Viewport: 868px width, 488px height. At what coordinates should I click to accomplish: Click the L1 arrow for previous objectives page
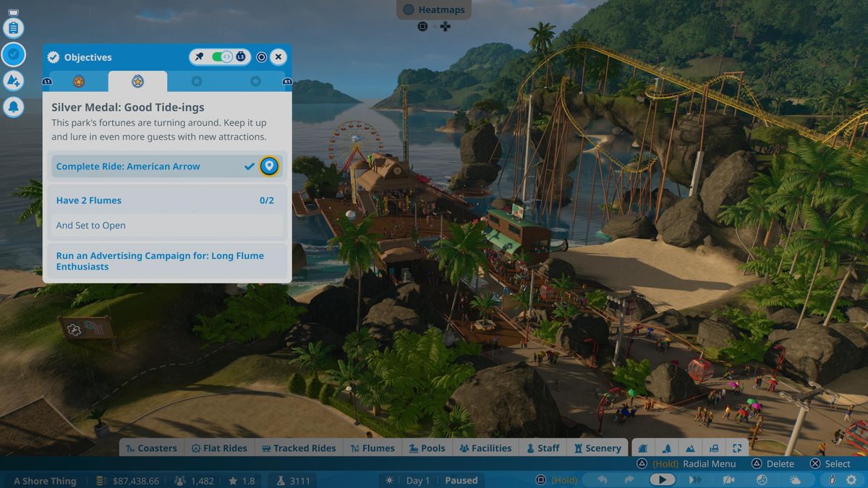(x=46, y=82)
